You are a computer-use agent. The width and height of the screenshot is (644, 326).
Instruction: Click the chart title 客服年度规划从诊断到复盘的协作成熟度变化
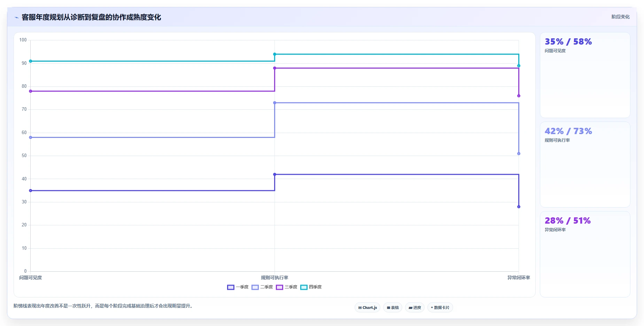click(91, 17)
